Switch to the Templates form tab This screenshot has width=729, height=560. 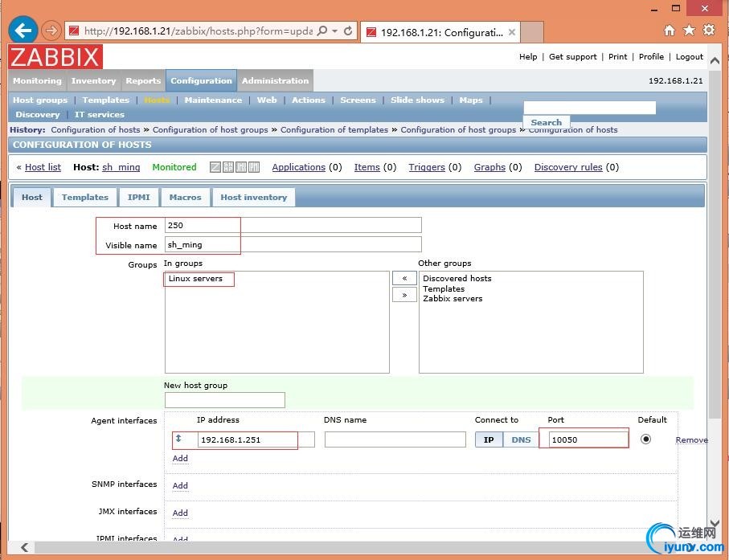pos(85,198)
